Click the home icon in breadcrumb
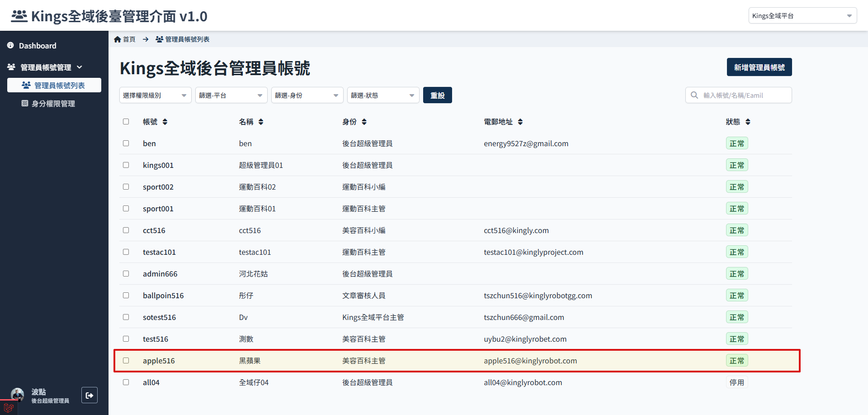Viewport: 868px width, 415px height. coord(118,39)
